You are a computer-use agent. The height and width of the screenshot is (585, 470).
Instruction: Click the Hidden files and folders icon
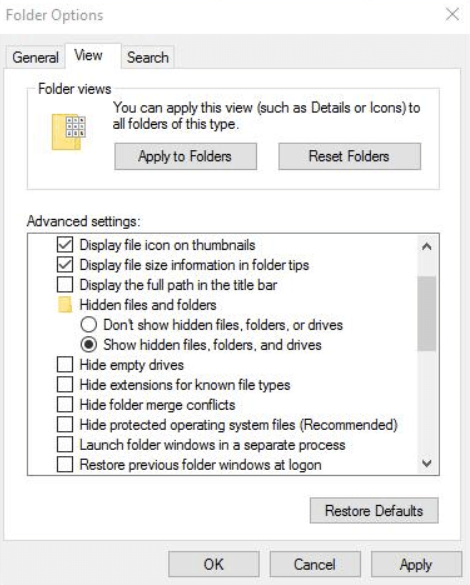[x=65, y=305]
